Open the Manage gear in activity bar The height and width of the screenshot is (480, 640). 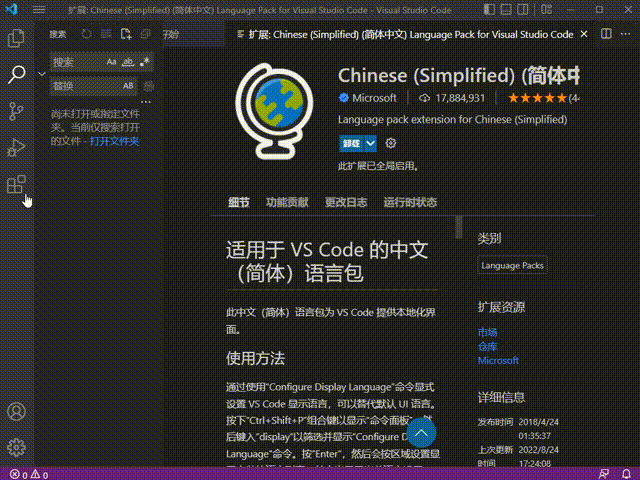click(x=16, y=447)
